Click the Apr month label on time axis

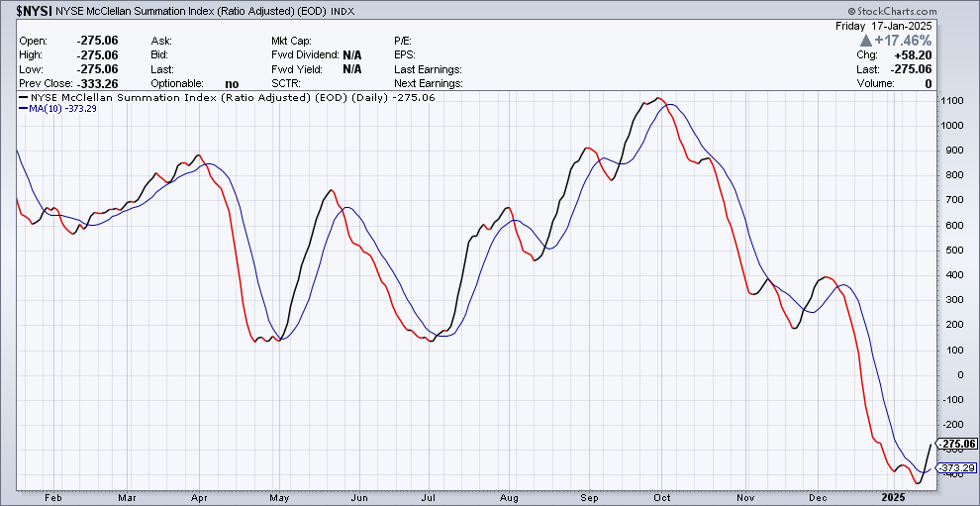199,498
